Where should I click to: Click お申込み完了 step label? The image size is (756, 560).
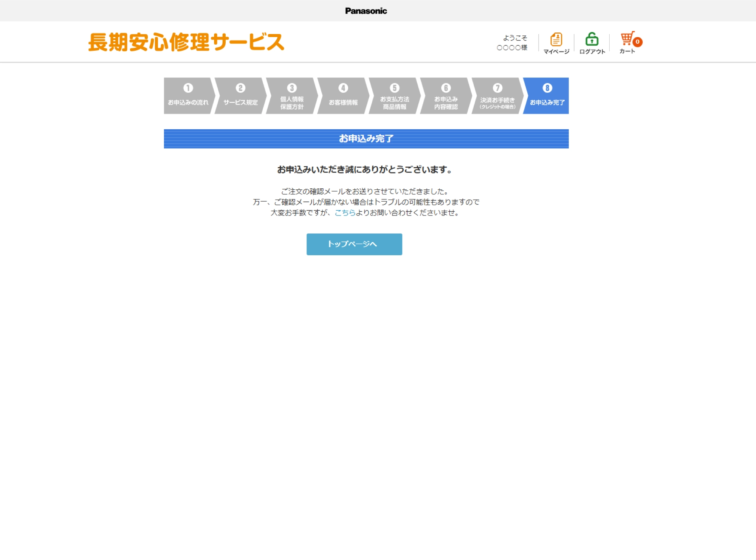[x=547, y=102]
